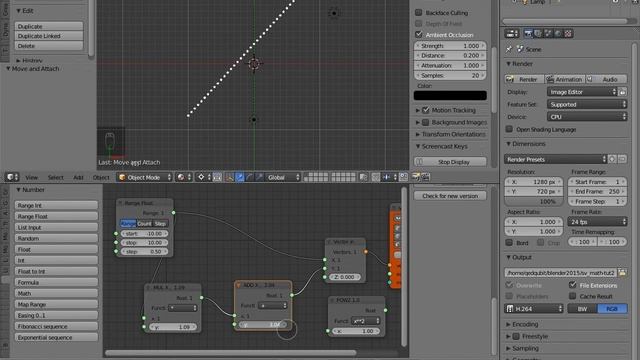Click the add render preset plus icon
The width and height of the screenshot is (640, 360).
612,159
